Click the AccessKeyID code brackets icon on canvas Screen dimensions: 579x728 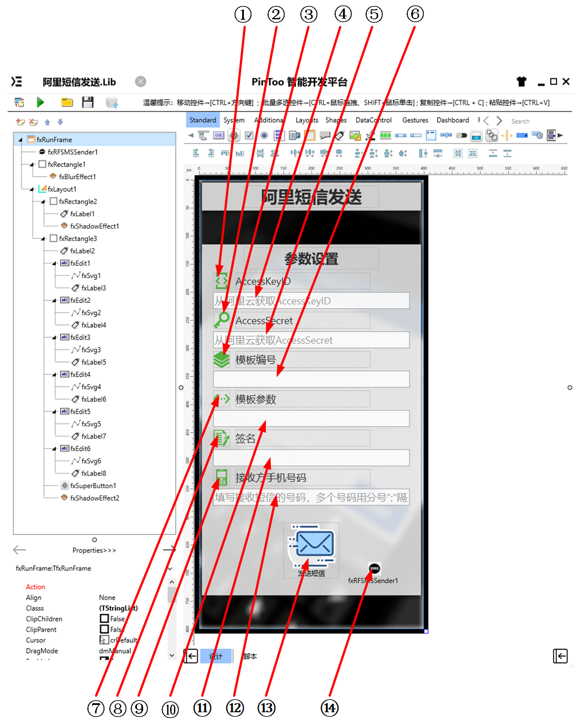(x=221, y=280)
